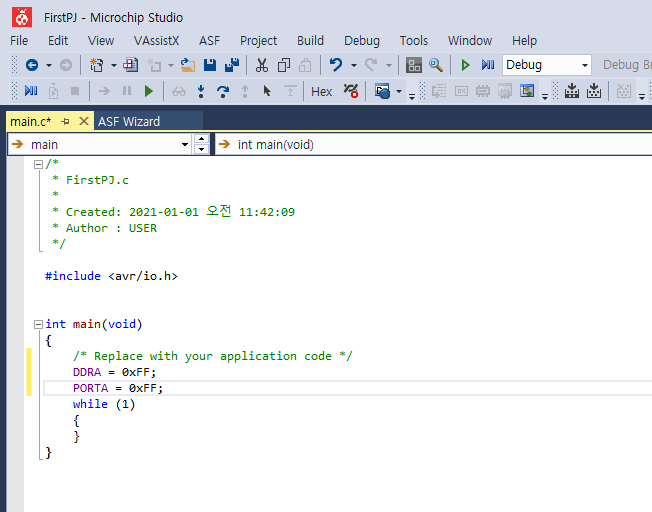Switch to the ASF Wizard tab

(128, 121)
